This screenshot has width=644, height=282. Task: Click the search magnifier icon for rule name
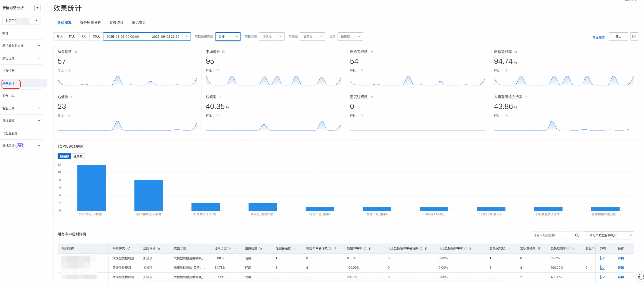coord(577,235)
